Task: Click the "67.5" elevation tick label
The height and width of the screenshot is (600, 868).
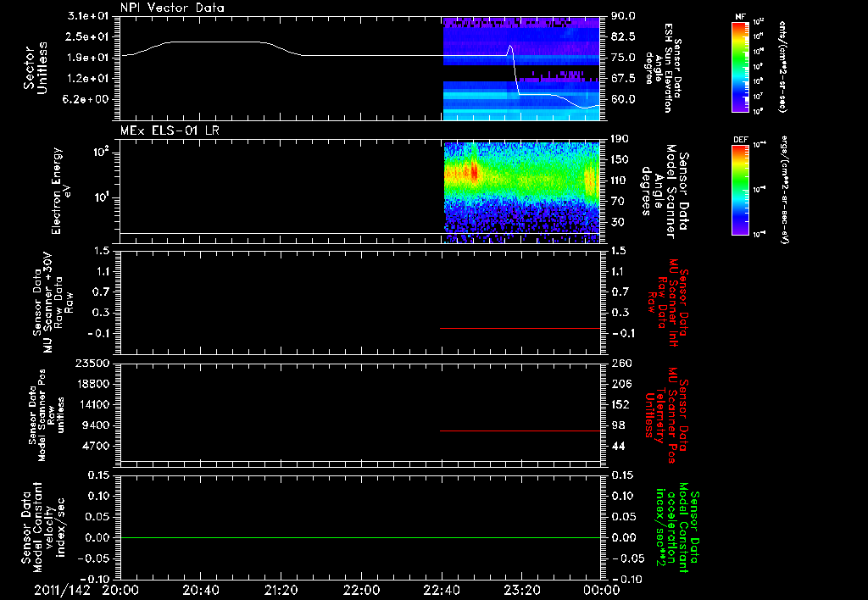Action: (x=623, y=79)
